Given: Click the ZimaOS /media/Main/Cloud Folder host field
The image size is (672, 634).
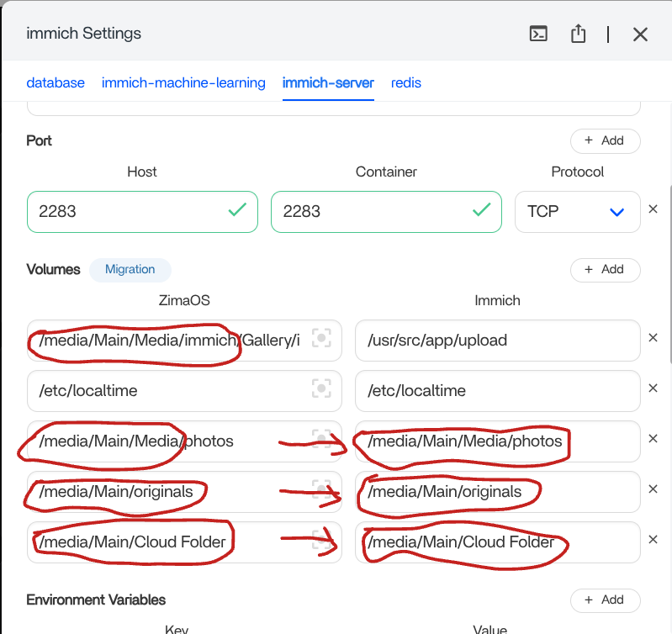Looking at the screenshot, I should pos(184,542).
